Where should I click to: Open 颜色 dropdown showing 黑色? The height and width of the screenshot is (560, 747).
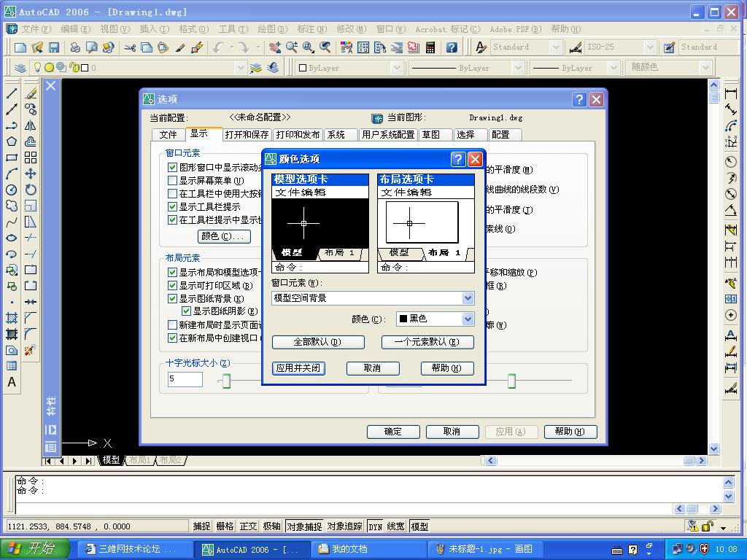point(435,319)
